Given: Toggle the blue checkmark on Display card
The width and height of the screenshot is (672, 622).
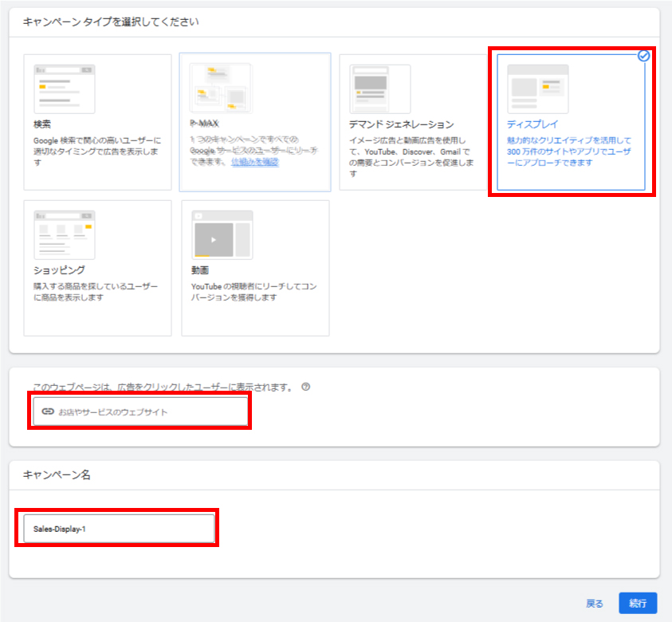Looking at the screenshot, I should click(x=643, y=56).
